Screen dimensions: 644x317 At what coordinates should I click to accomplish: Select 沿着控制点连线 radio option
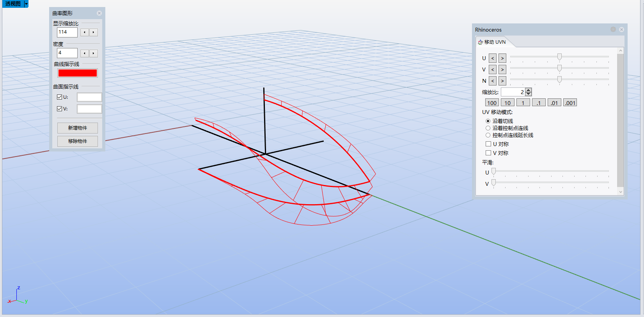pos(488,128)
